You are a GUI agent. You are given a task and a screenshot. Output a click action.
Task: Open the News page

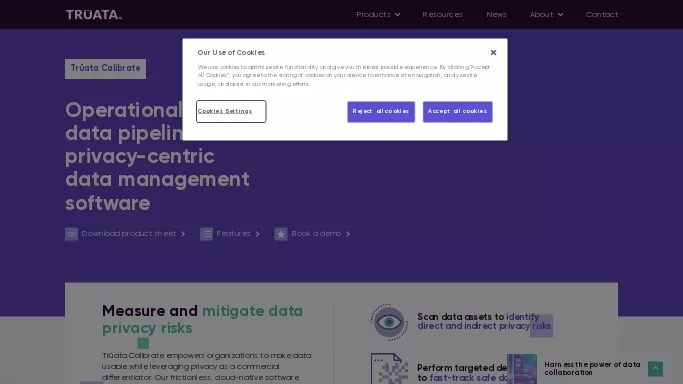tap(496, 14)
